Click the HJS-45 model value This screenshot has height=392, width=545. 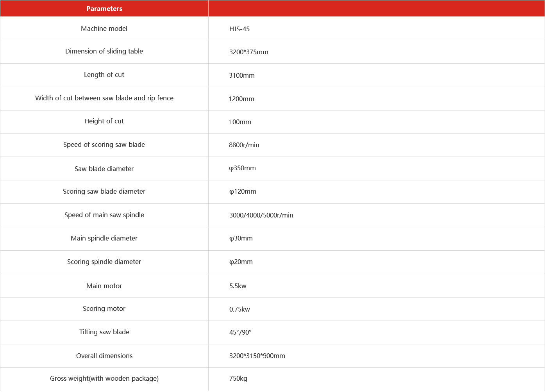(x=239, y=29)
